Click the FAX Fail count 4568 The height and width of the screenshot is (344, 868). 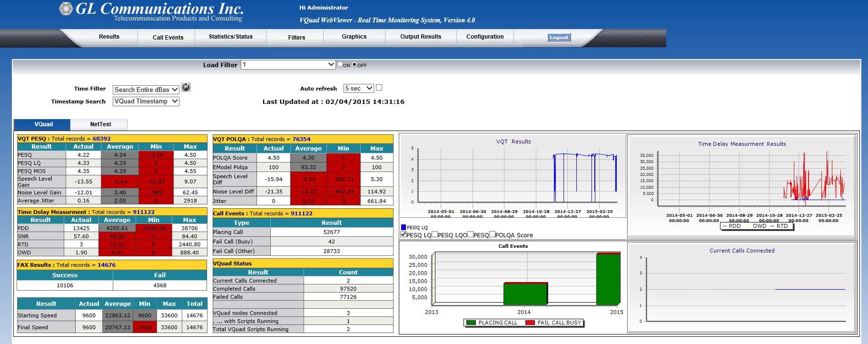160,285
